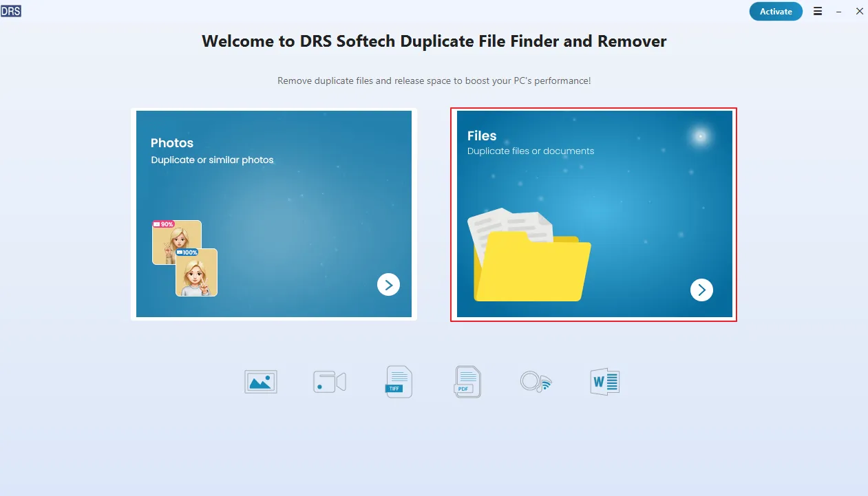Open the Files duplicate finder card

pyautogui.click(x=594, y=214)
